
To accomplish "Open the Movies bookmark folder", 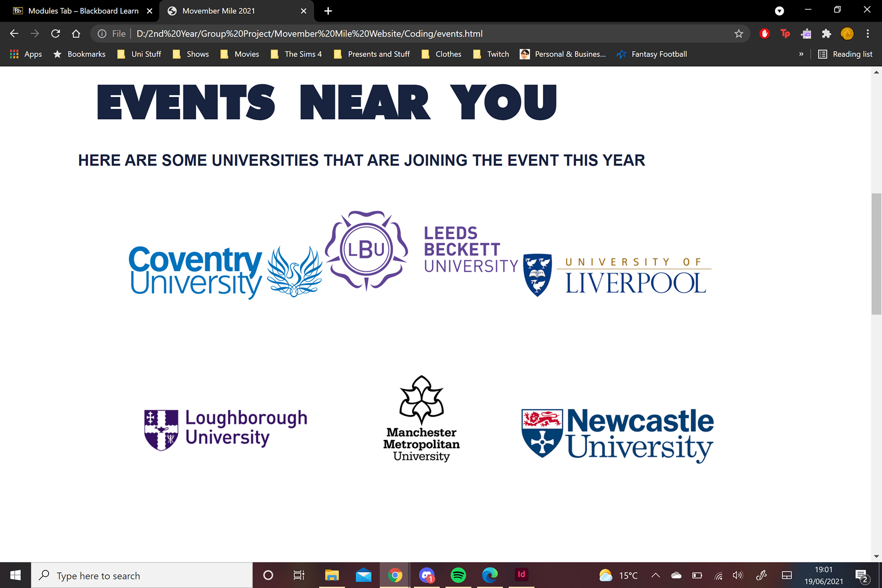I will tap(240, 54).
